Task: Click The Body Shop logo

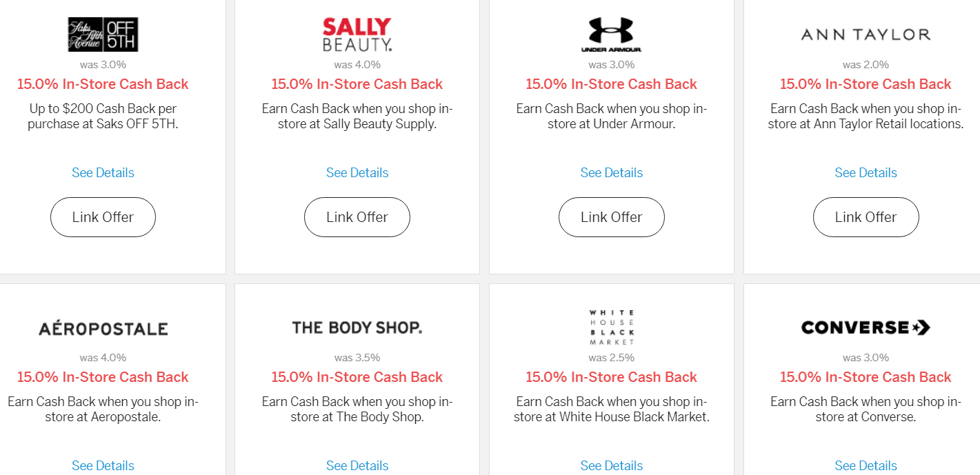Action: 357,327
